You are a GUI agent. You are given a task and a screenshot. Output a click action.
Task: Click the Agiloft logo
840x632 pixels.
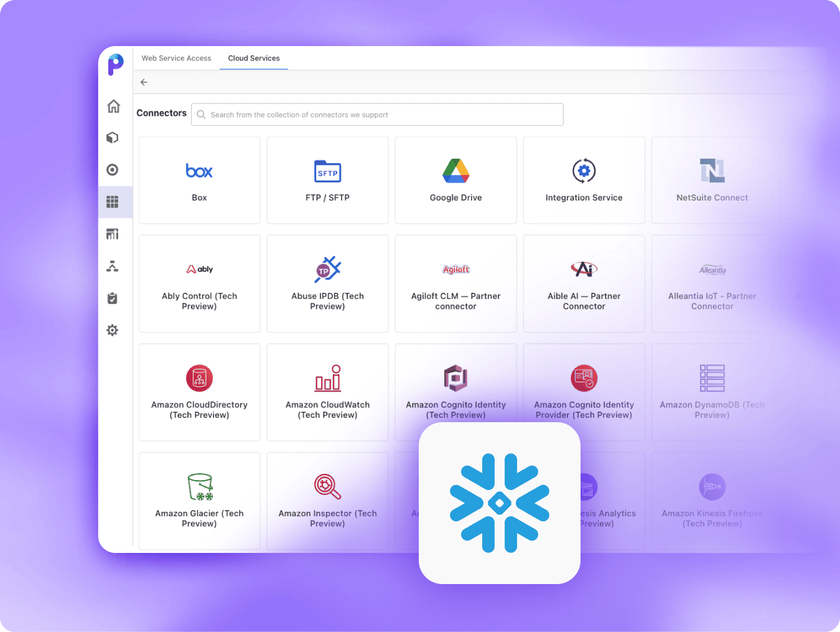click(456, 269)
